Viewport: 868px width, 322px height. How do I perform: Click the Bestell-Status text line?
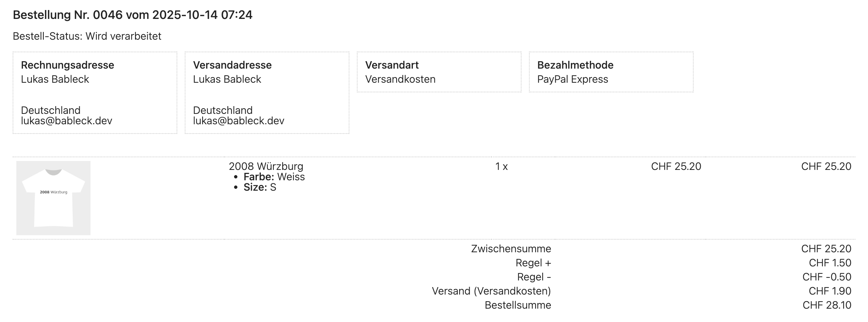tap(87, 36)
